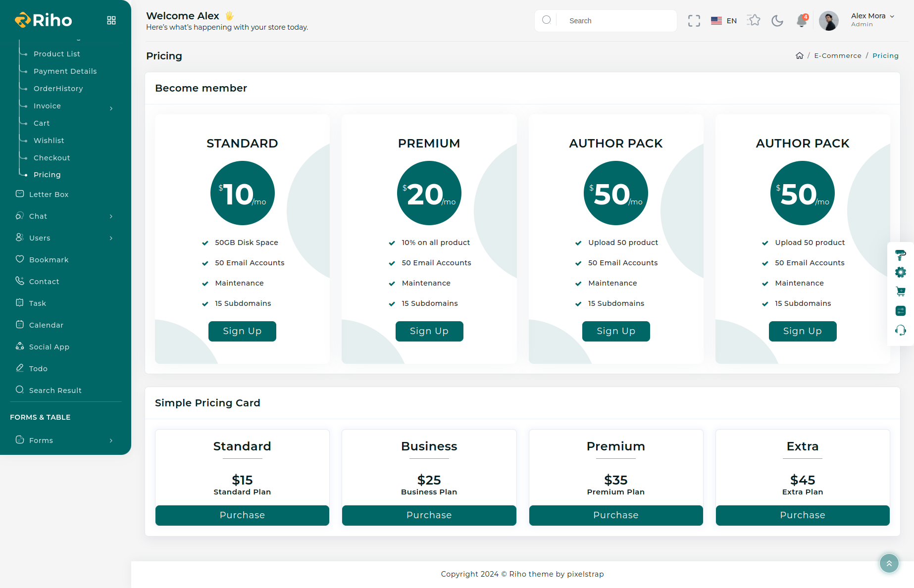The height and width of the screenshot is (588, 914).
Task: Open the headset support icon
Action: (900, 330)
